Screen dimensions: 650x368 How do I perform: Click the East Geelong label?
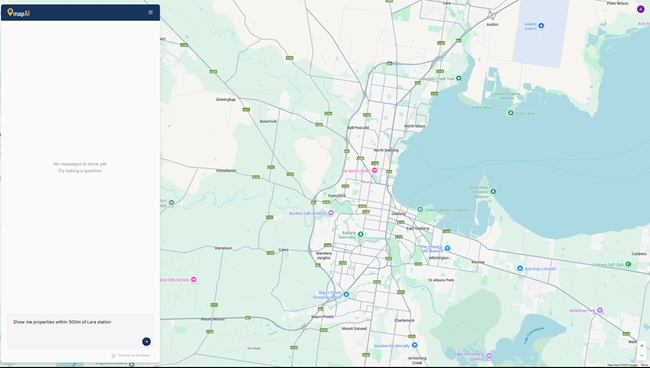point(418,228)
